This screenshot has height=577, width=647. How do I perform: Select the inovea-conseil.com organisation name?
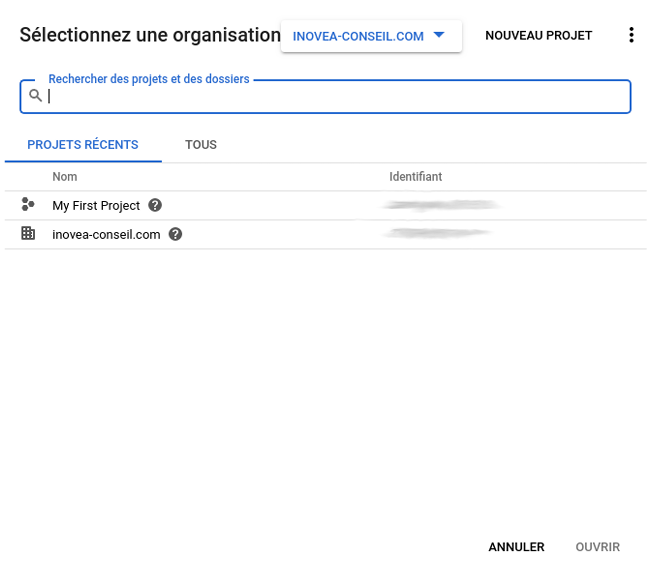[106, 235]
